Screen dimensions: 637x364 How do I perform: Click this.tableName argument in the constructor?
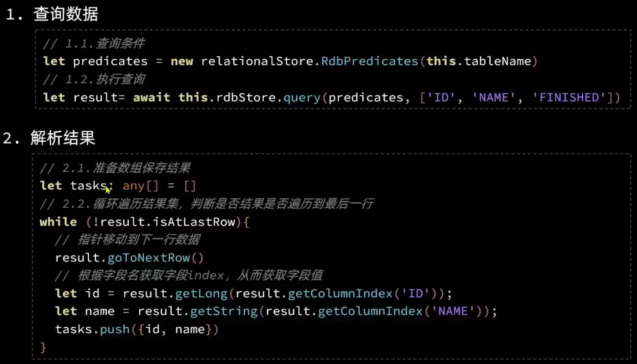pyautogui.click(x=479, y=61)
